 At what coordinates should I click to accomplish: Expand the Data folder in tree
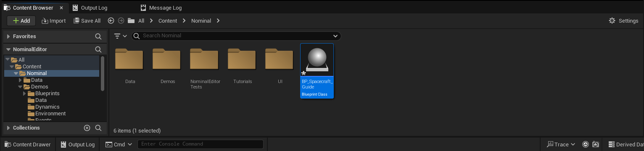tap(20, 80)
